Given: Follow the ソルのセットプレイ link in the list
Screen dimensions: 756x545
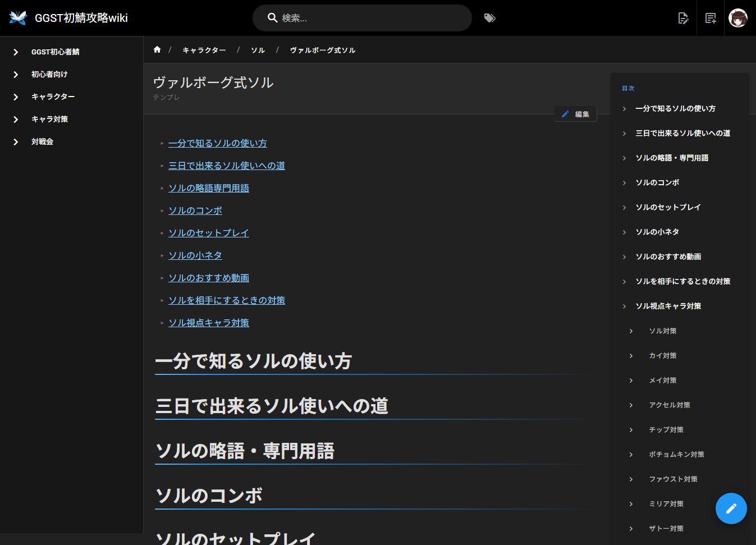Looking at the screenshot, I should [x=209, y=233].
